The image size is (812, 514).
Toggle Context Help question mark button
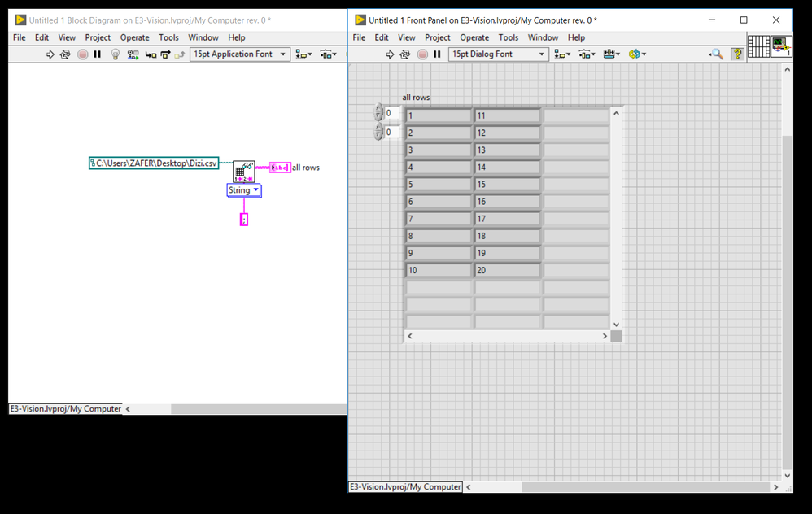[737, 54]
